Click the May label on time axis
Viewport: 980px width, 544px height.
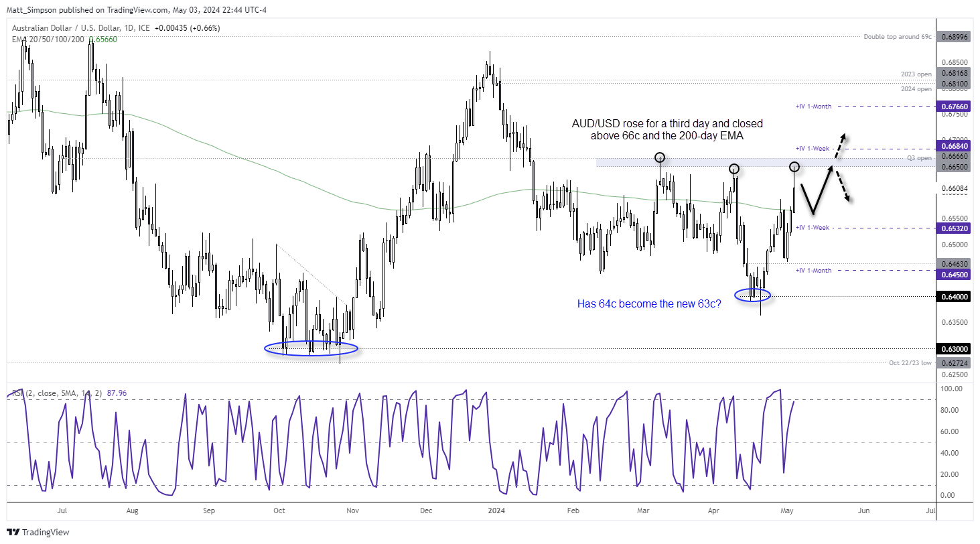click(787, 511)
